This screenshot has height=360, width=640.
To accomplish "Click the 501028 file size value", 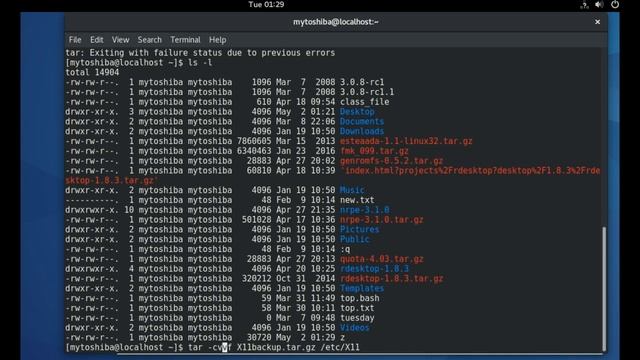I will [x=257, y=219].
